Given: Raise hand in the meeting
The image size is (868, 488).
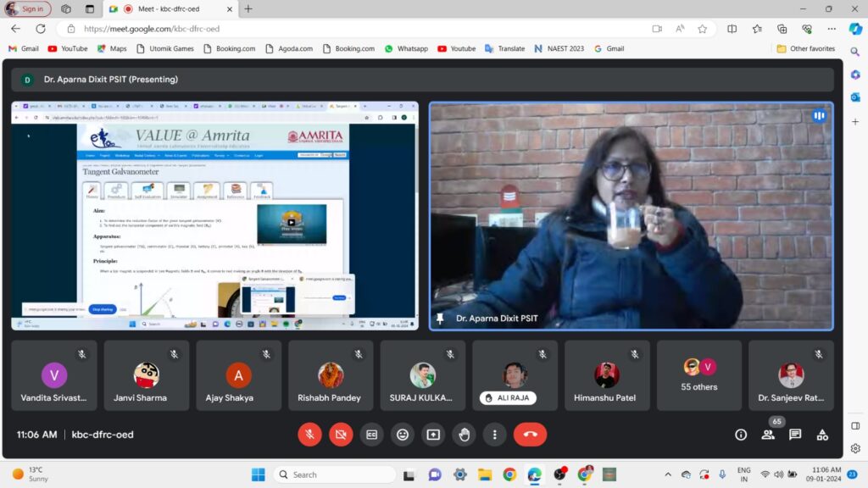Looking at the screenshot, I should point(465,435).
